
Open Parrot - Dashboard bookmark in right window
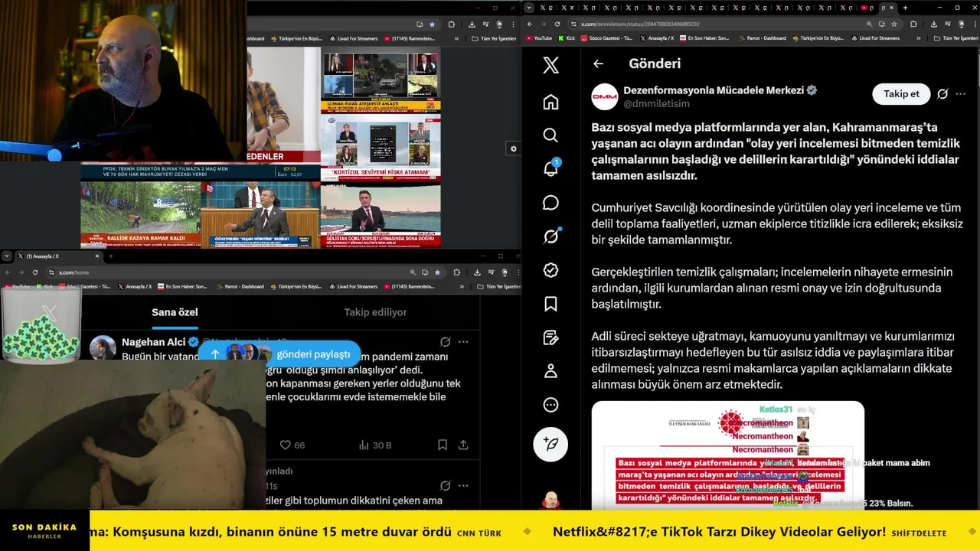[764, 38]
